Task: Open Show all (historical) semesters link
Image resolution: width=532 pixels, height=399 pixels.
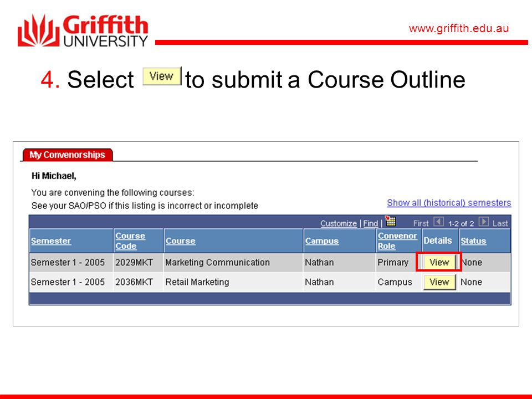Action: 449,203
